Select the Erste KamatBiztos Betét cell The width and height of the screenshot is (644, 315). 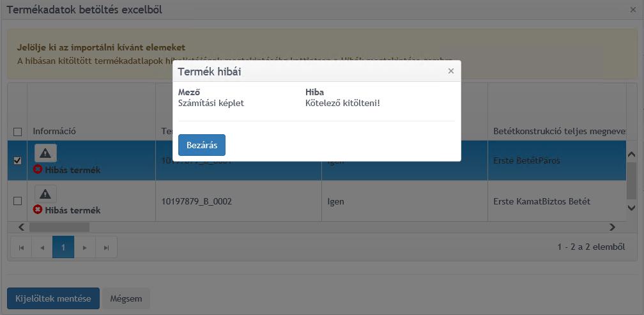coord(557,201)
